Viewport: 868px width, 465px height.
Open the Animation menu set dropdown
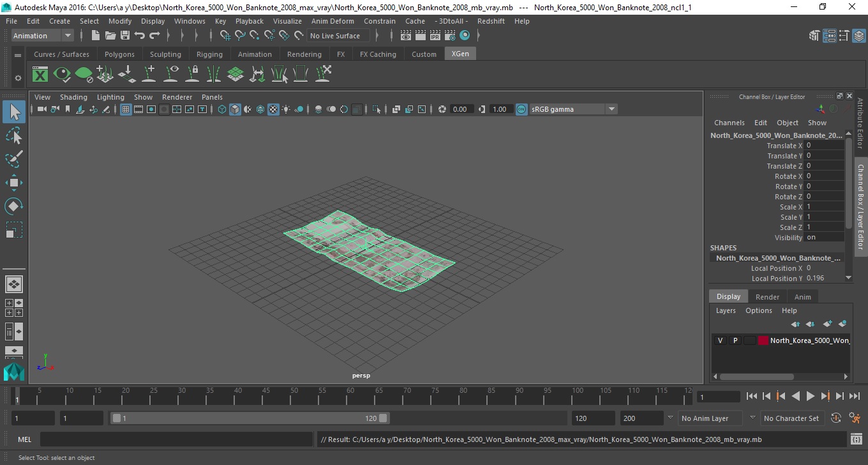point(43,36)
